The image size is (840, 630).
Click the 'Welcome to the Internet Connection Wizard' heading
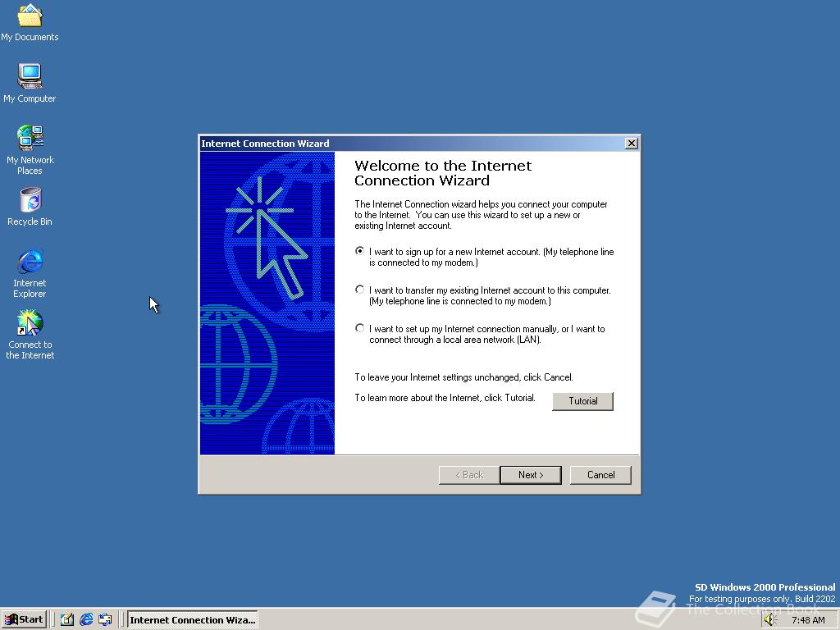(x=443, y=173)
